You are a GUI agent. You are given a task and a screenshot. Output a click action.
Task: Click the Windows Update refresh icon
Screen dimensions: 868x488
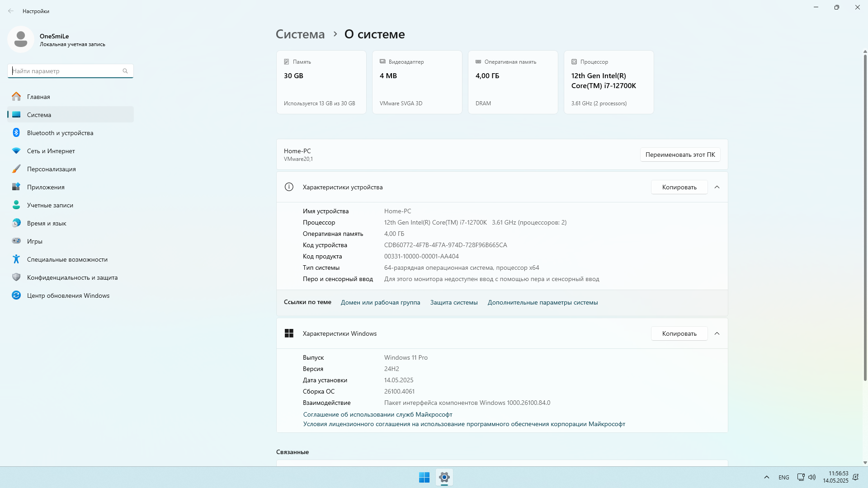tap(16, 296)
